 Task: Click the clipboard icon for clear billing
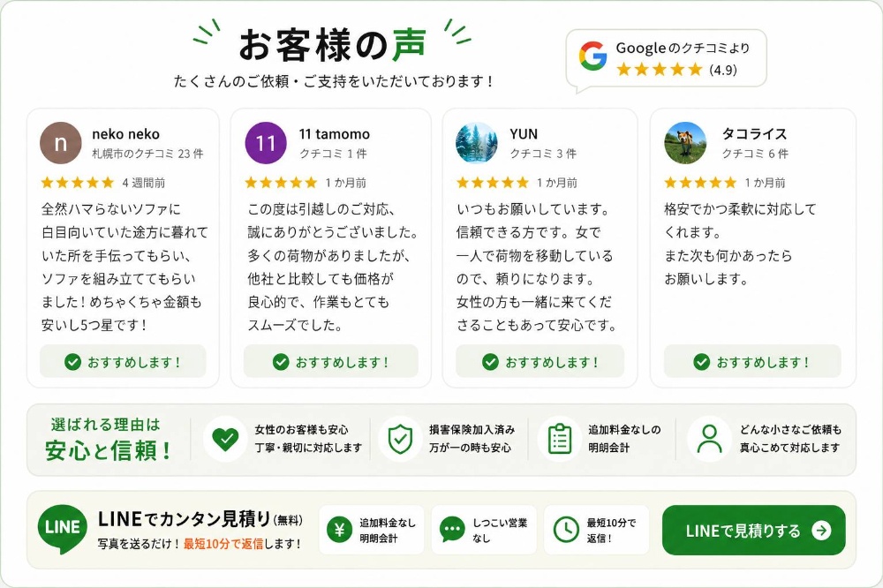click(x=559, y=439)
